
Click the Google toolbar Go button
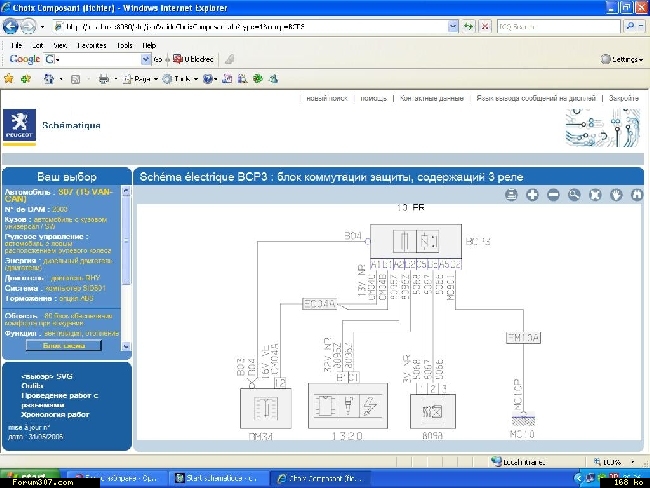158,59
